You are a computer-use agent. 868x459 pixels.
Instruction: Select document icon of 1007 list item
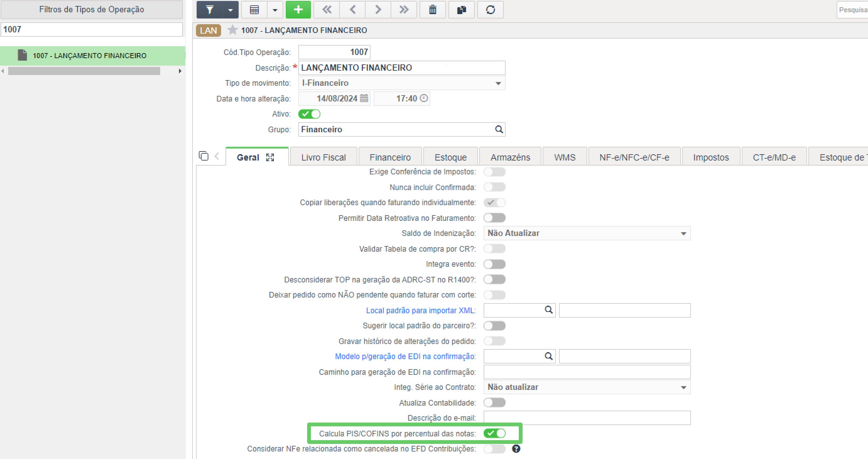pos(22,55)
